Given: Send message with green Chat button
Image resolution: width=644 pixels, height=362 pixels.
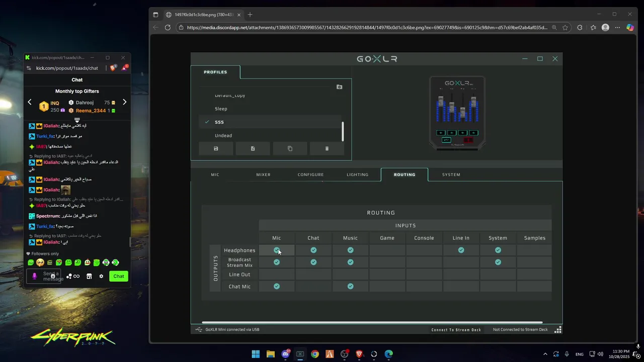Looking at the screenshot, I should coord(119,276).
